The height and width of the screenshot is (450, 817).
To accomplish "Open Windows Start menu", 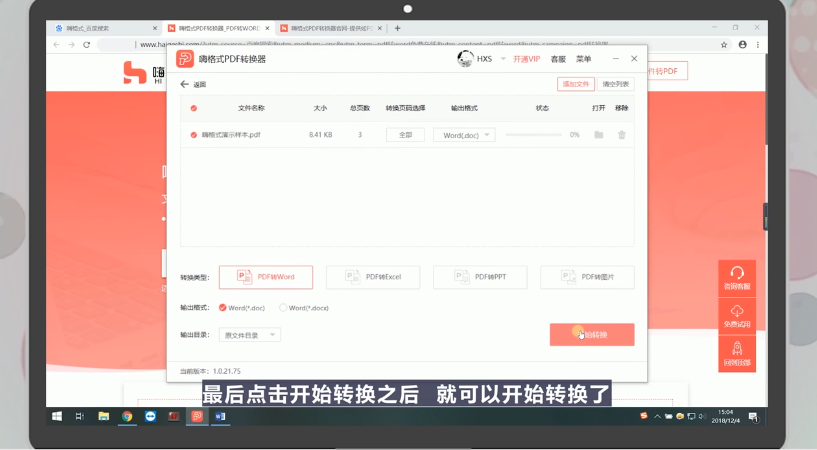I will click(57, 416).
